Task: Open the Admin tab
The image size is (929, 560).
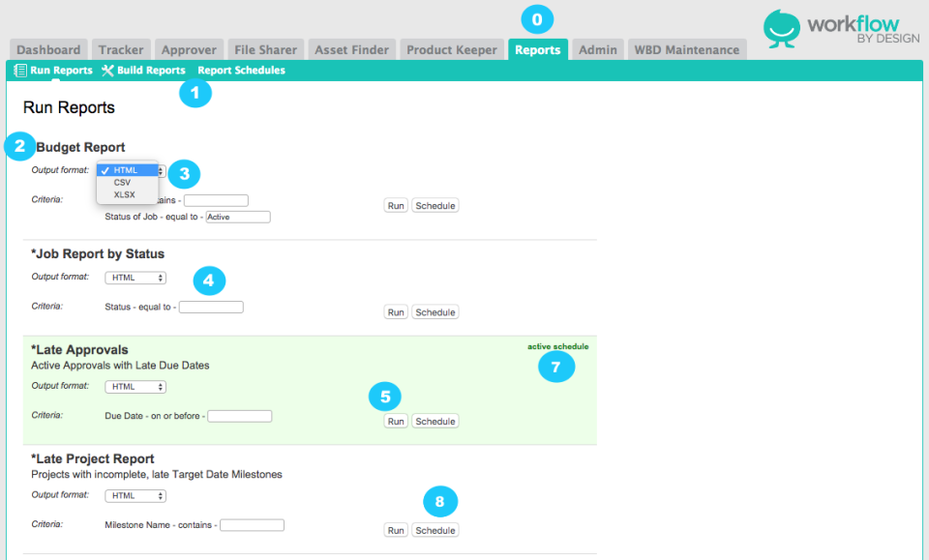Action: tap(597, 49)
